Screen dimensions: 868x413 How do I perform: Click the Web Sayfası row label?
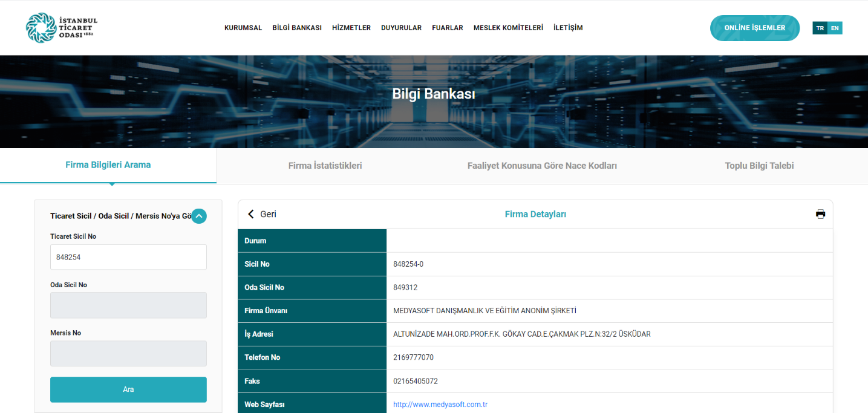[x=265, y=405]
